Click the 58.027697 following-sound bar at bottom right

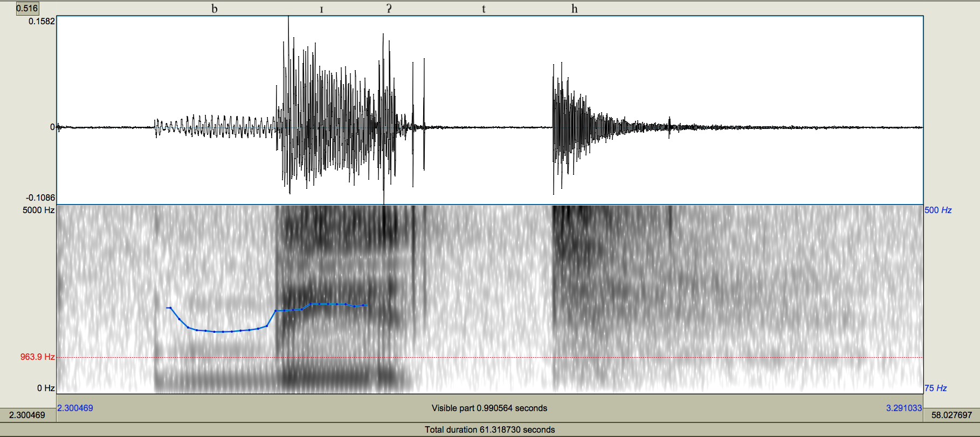pyautogui.click(x=951, y=415)
